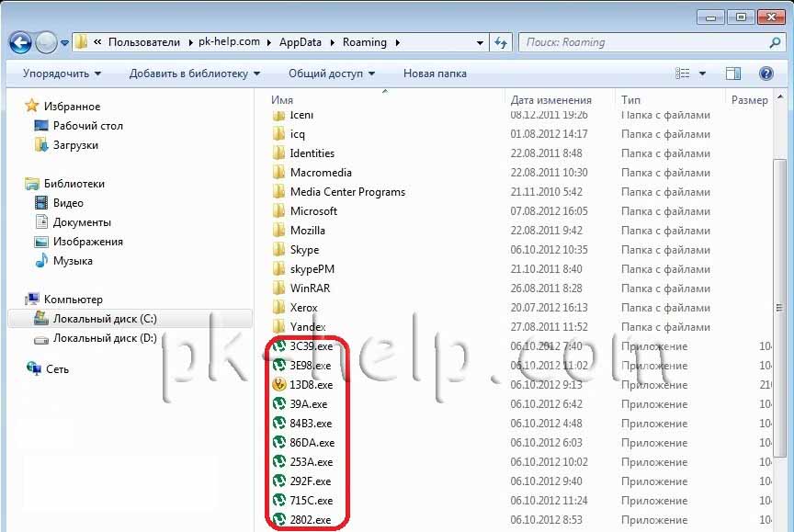Click the Media Center Programs folder icon
Image resolution: width=794 pixels, height=532 pixels.
click(x=278, y=191)
